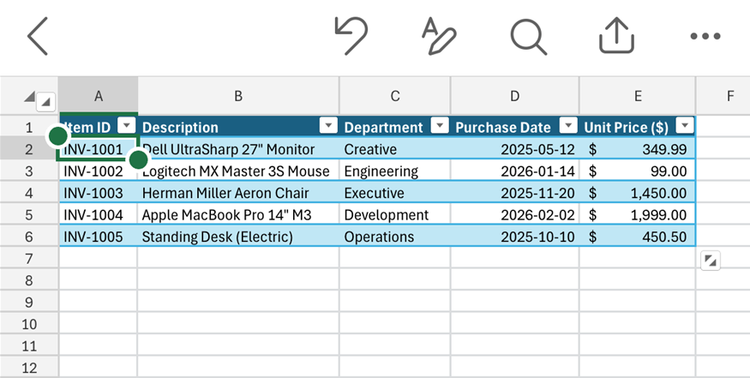Screen dimensions: 750x378
Task: Select the 2025-11-20 date cell
Action: [515, 193]
